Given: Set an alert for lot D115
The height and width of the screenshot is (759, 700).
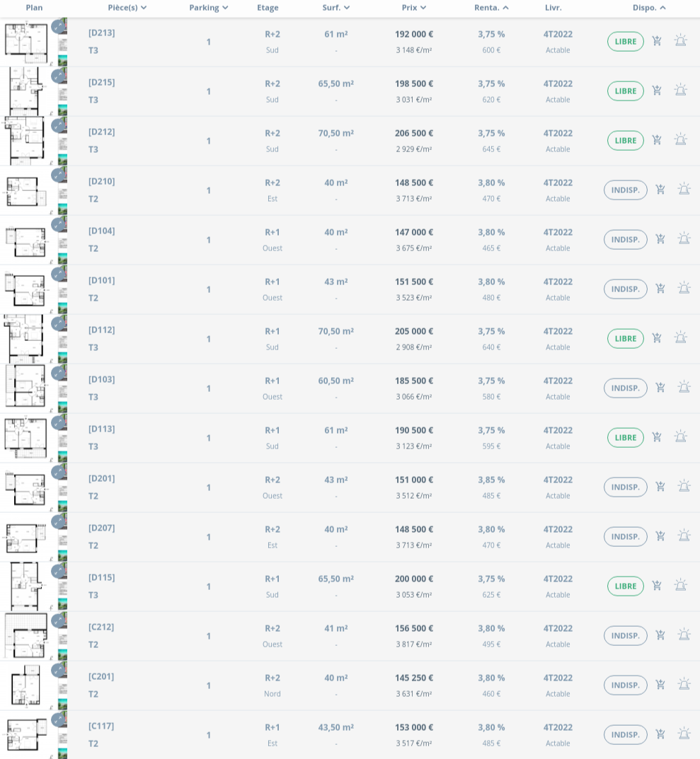Looking at the screenshot, I should pos(680,586).
